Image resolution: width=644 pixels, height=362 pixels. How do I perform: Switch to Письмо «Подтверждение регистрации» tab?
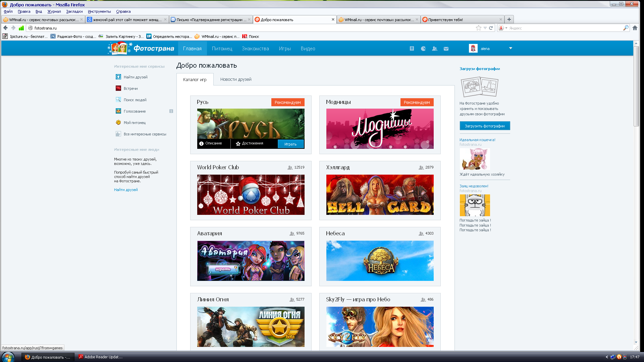click(x=211, y=19)
